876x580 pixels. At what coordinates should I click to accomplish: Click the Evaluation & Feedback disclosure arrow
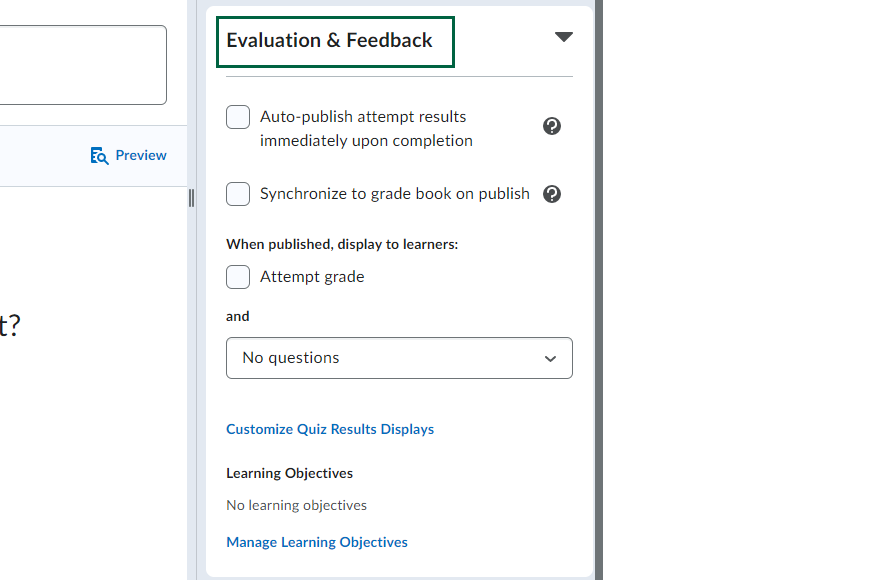[x=564, y=36]
